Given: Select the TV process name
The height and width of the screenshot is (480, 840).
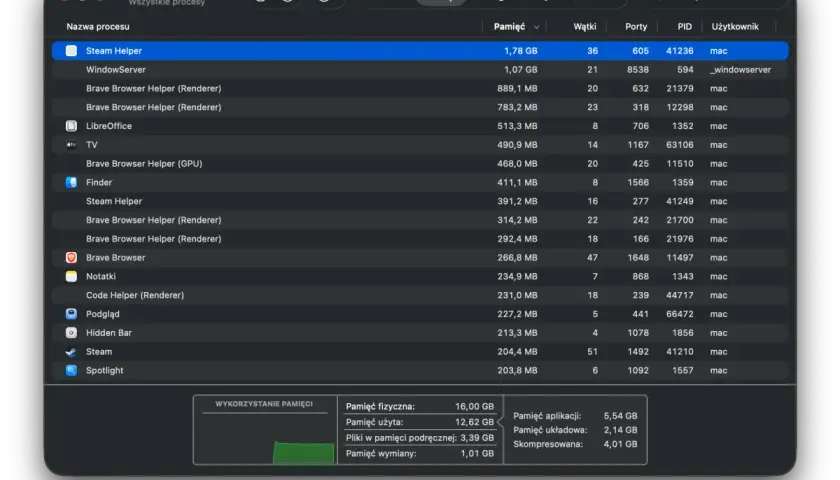Looking at the screenshot, I should click(x=92, y=145).
